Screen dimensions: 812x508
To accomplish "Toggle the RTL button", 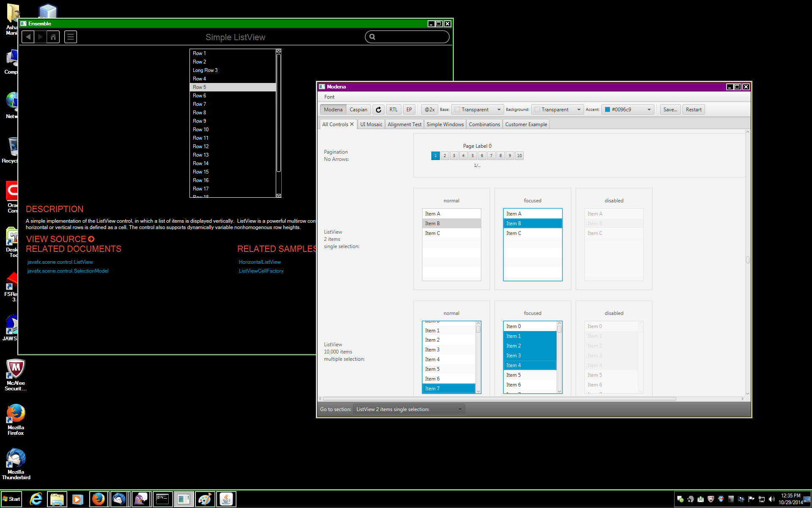I will click(393, 110).
